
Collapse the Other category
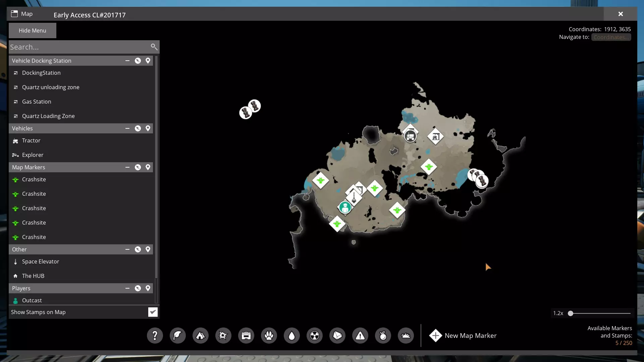tap(127, 249)
